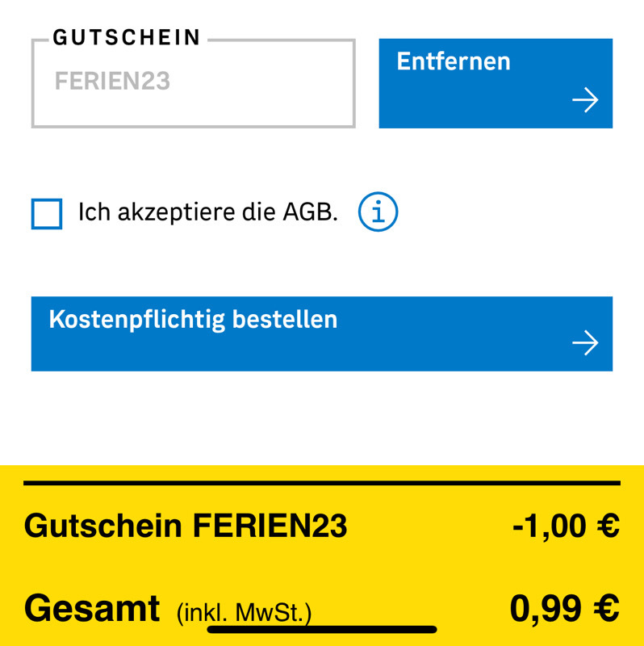Click the word 'Entfernen' on blue button

[454, 61]
